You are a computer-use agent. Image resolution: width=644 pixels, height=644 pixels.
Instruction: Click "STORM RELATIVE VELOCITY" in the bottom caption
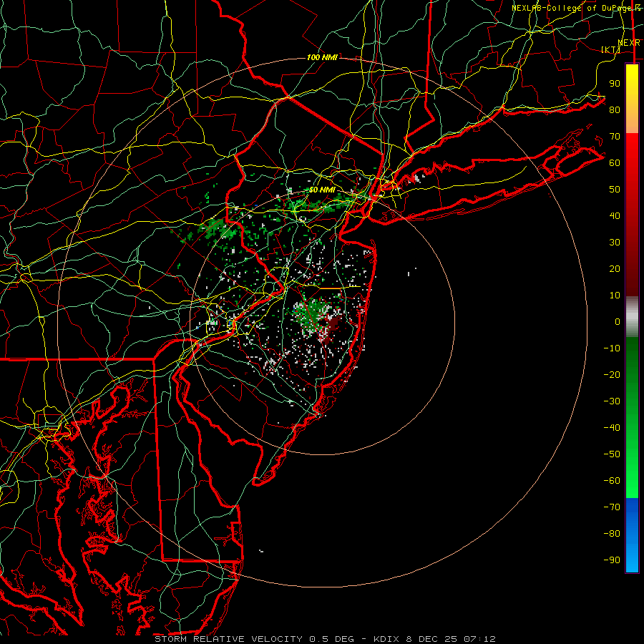[x=228, y=639]
